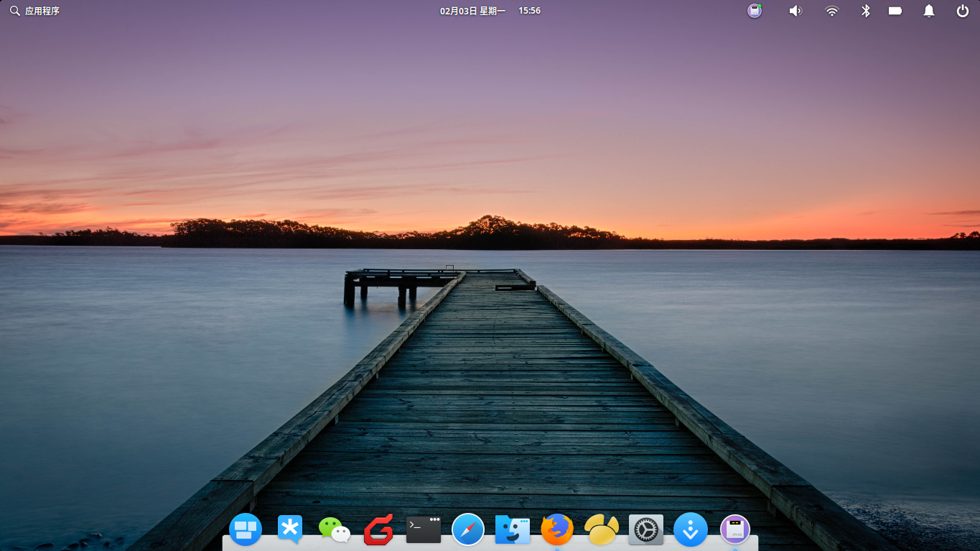Open the date and time calendar indicator
The height and width of the screenshot is (551, 980).
490,11
